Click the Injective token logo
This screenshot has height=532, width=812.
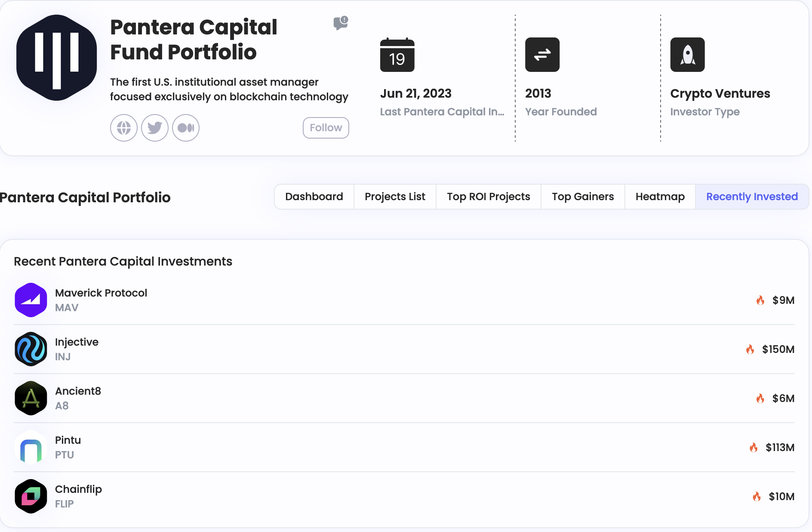31,349
